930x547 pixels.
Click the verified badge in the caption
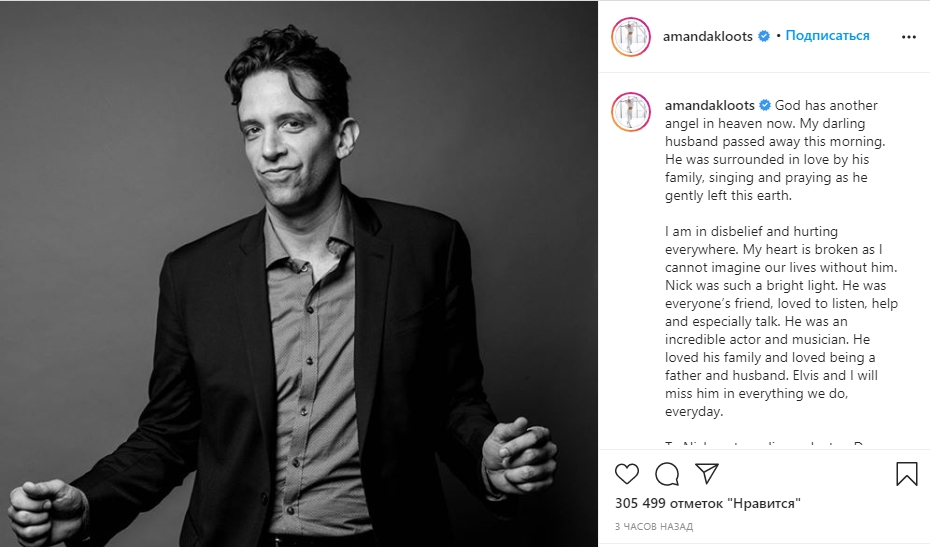coord(765,105)
